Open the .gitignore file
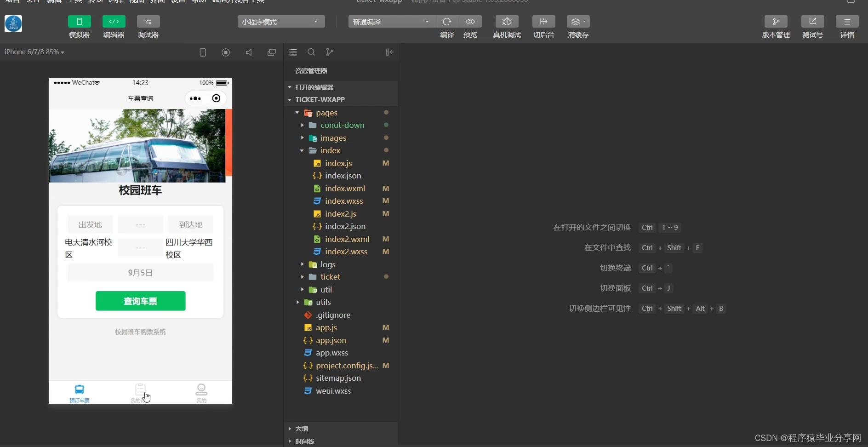 click(341, 315)
